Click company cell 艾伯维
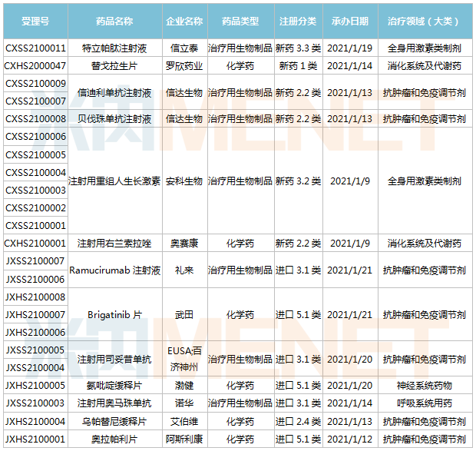The width and height of the screenshot is (476, 451). point(184,422)
